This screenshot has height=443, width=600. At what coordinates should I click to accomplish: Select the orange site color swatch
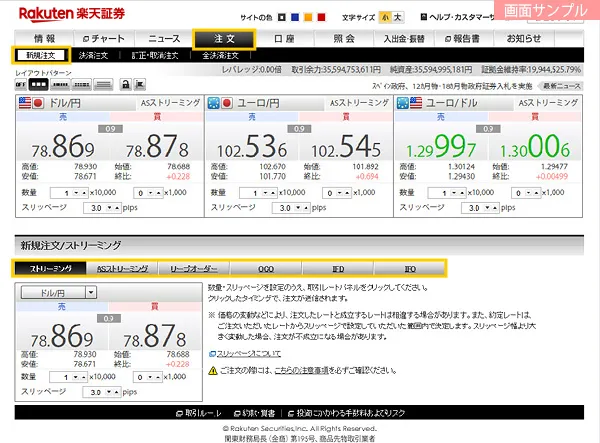tap(308, 17)
